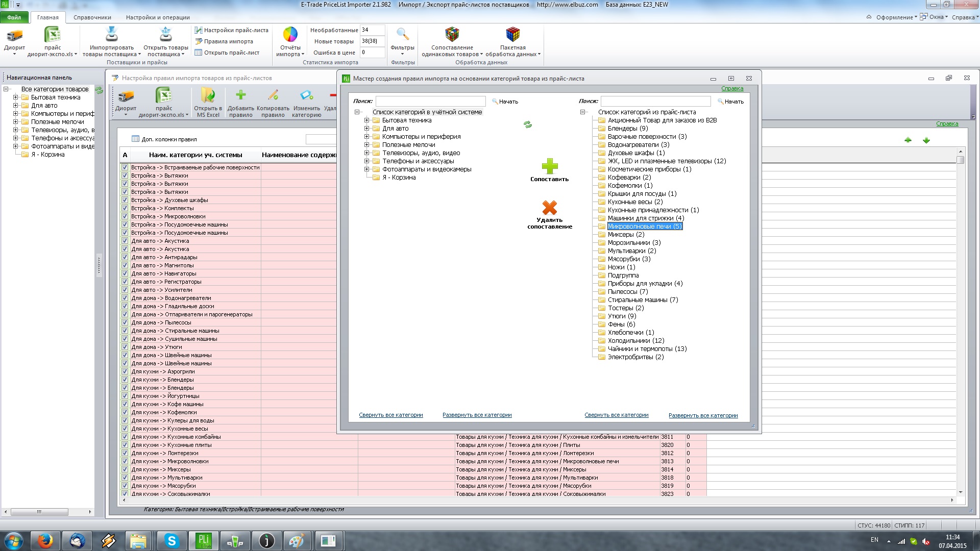Viewport: 980px width, 551px height.
Task: Click Начать next to the system list search
Action: click(505, 102)
